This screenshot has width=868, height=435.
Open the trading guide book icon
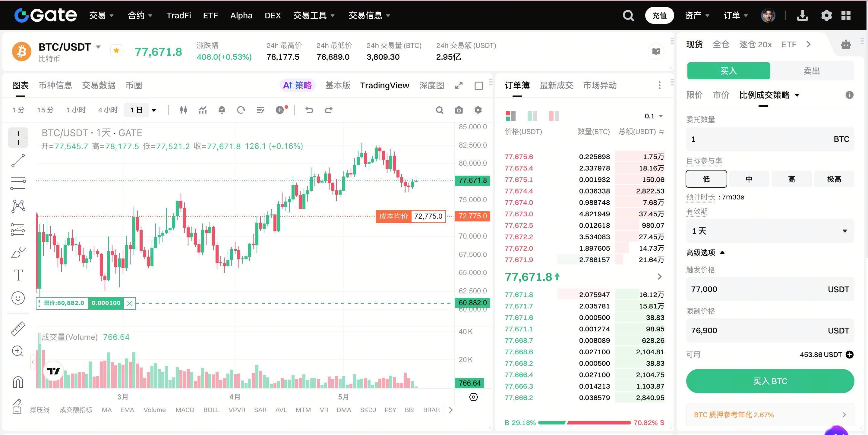(656, 52)
